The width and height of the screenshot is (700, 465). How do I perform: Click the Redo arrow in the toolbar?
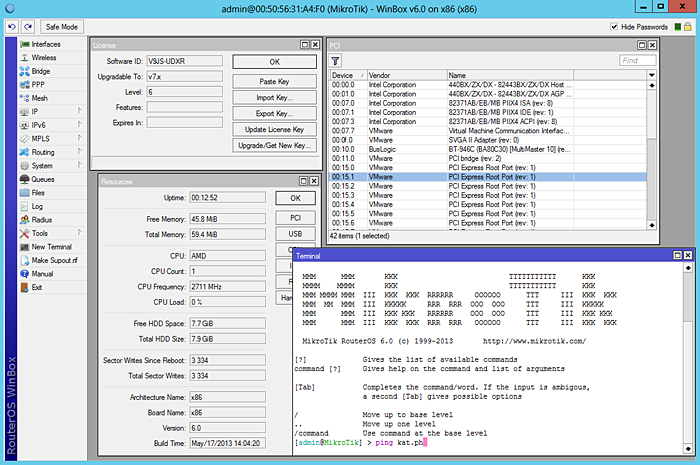coord(27,26)
